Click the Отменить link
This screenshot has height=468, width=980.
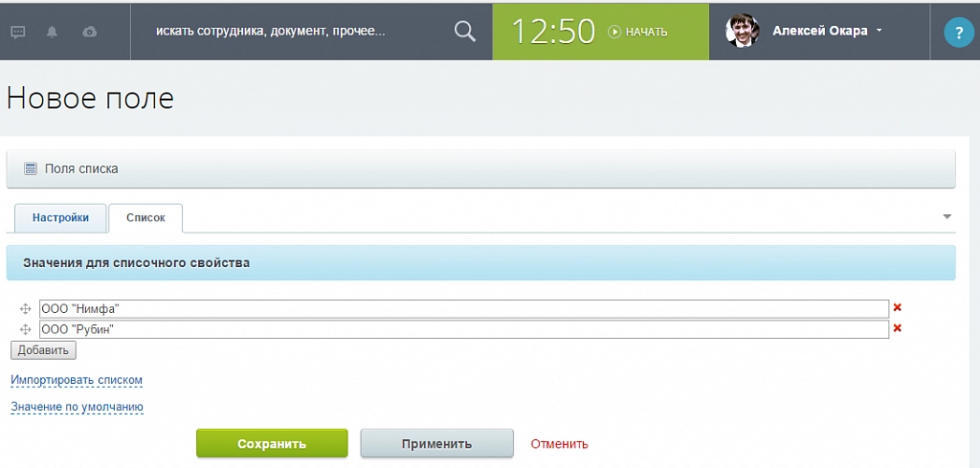(x=559, y=444)
